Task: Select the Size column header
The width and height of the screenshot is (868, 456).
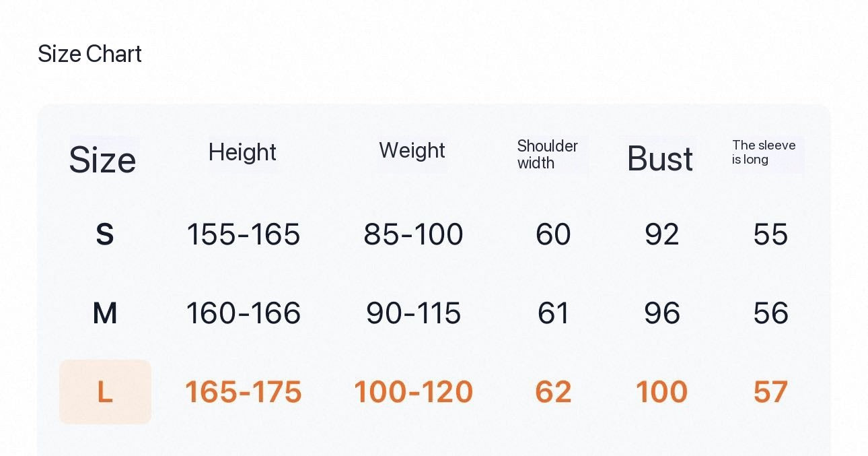Action: pyautogui.click(x=102, y=160)
